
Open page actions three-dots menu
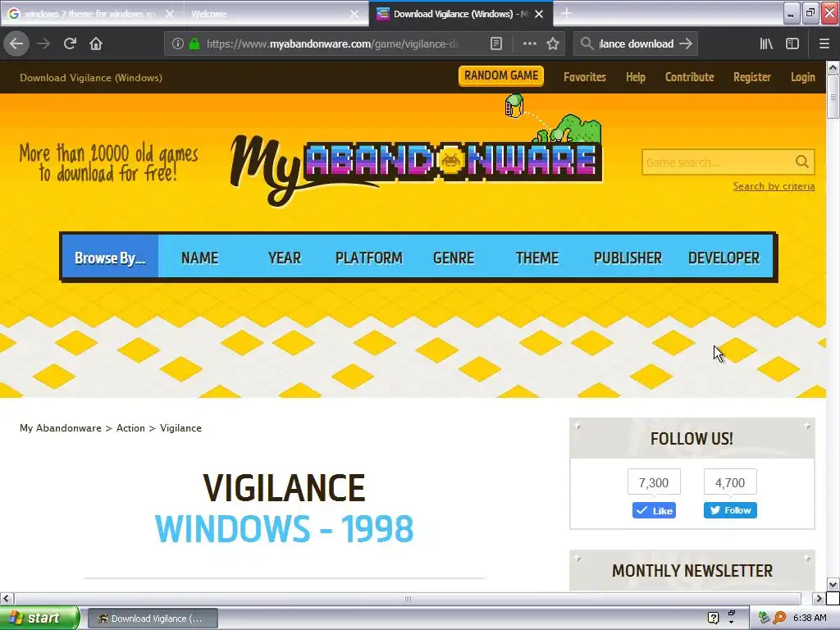pyautogui.click(x=529, y=43)
